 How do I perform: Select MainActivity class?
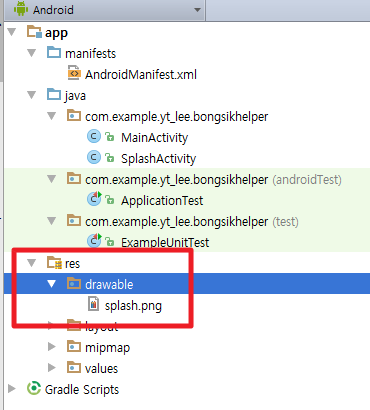tap(155, 137)
